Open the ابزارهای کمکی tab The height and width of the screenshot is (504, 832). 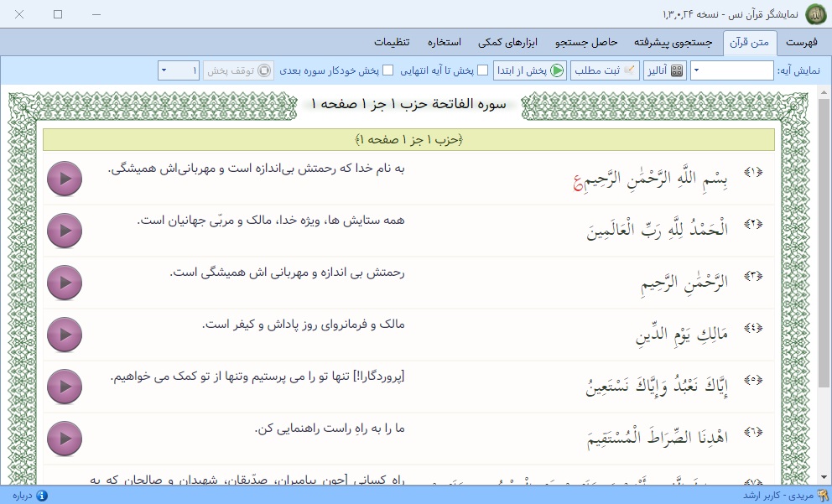point(507,43)
